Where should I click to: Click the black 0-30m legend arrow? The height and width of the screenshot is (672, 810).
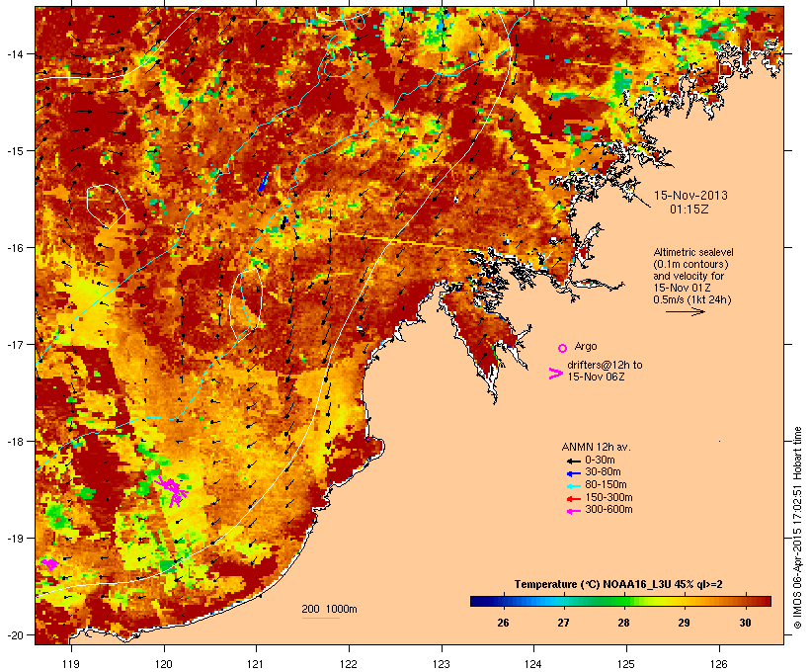(573, 462)
